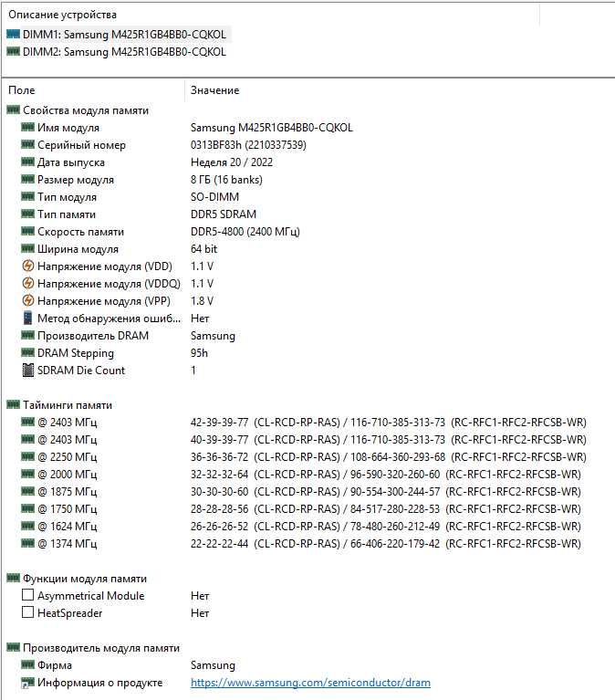Click the DIMM2 memory chip icon
The height and width of the screenshot is (700, 615).
13,51
